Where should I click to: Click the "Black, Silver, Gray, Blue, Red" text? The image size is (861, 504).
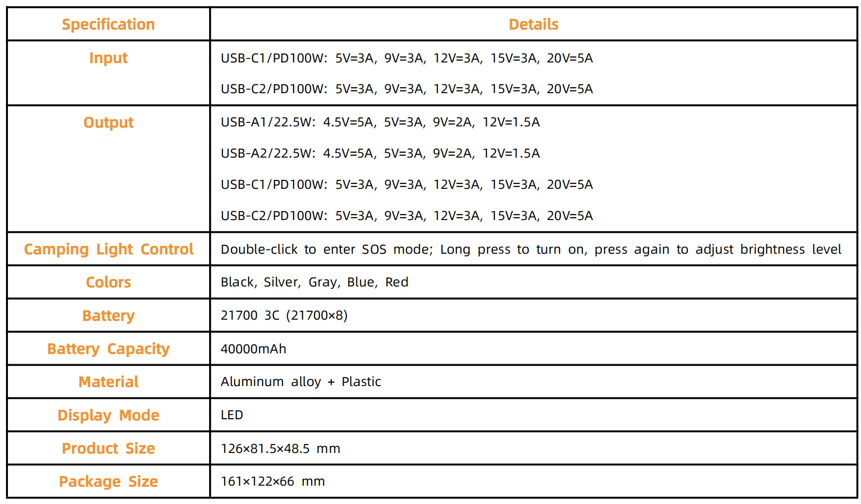[314, 282]
